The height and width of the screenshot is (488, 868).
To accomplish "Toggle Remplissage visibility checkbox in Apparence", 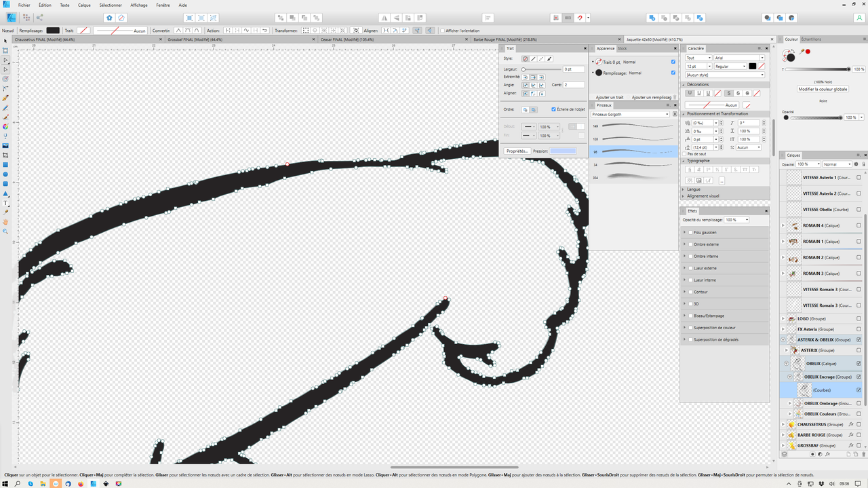I will coord(673,73).
